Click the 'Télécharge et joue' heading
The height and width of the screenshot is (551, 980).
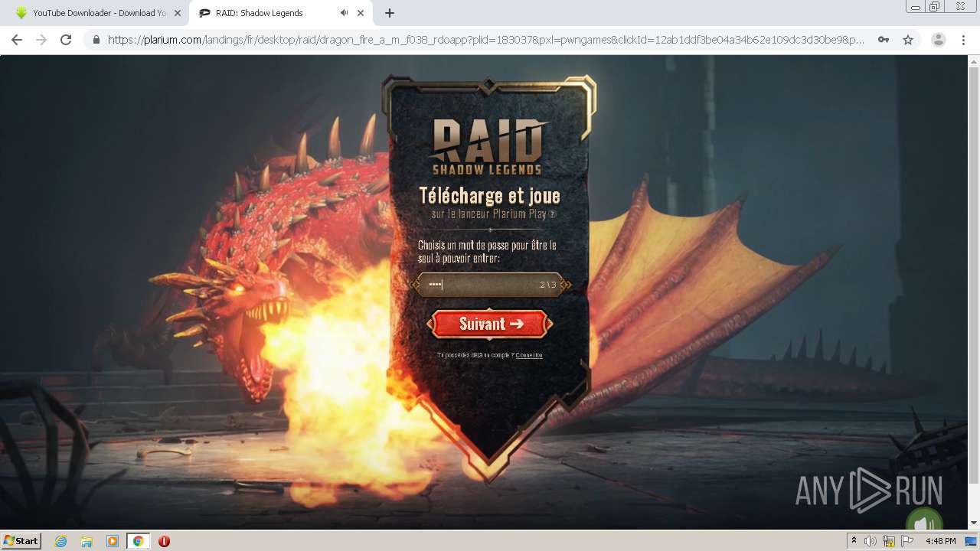click(x=489, y=196)
